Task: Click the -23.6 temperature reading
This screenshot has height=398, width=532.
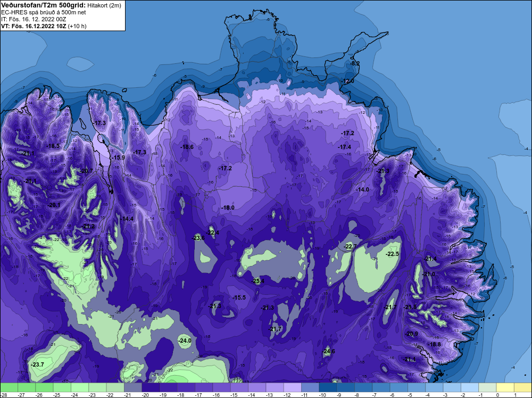Action: click(x=198, y=238)
